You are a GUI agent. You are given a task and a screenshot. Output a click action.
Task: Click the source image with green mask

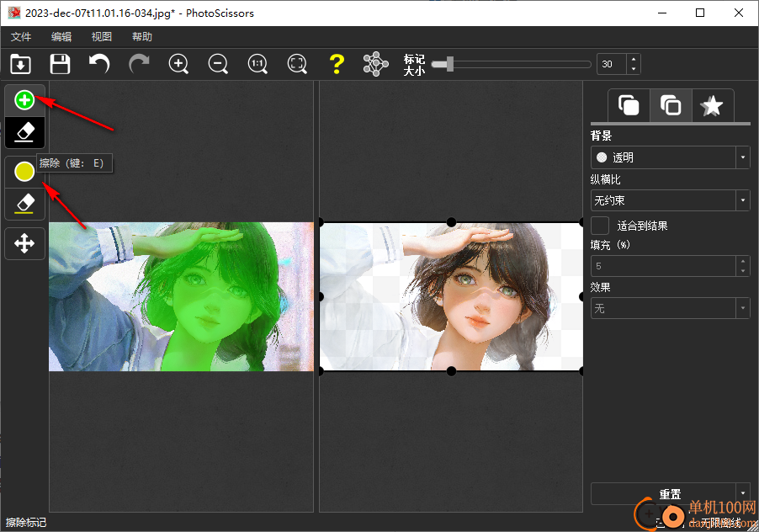click(181, 297)
